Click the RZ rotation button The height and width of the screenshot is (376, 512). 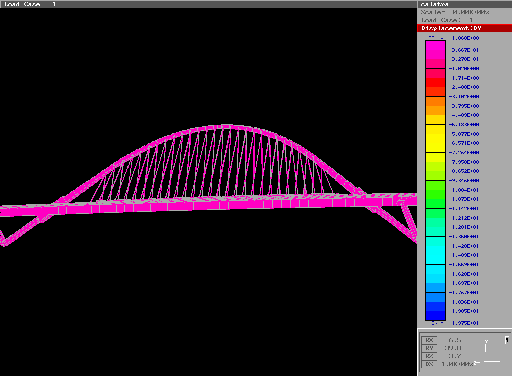429,356
